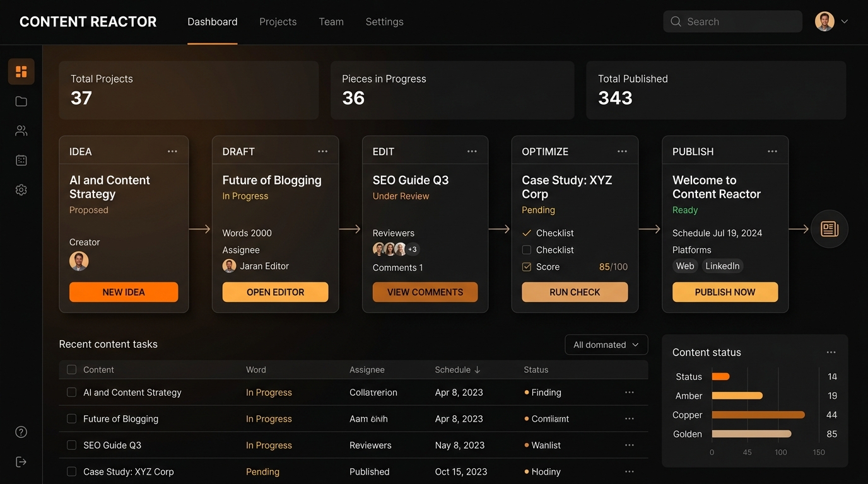Click the folder icon in the left sidebar
Screen dimensions: 868x484
(21, 101)
